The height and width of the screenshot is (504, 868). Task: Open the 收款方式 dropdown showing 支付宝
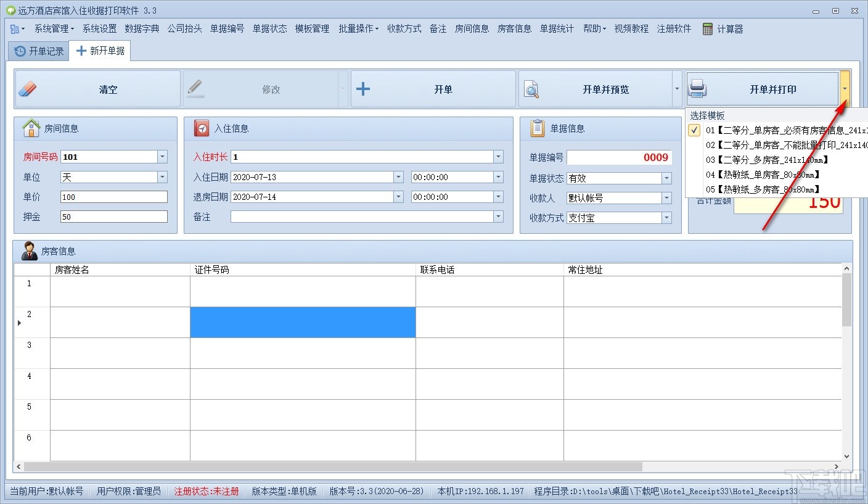pos(666,218)
